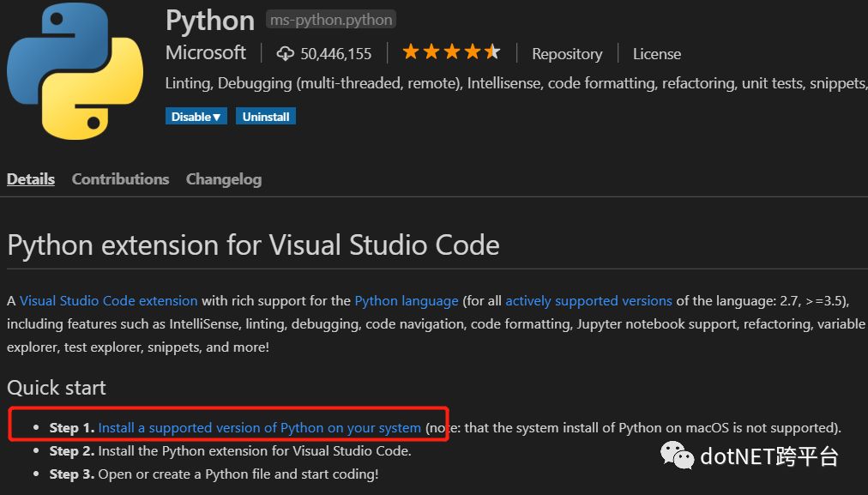Open the Repository link
868x495 pixels.
[x=567, y=54]
